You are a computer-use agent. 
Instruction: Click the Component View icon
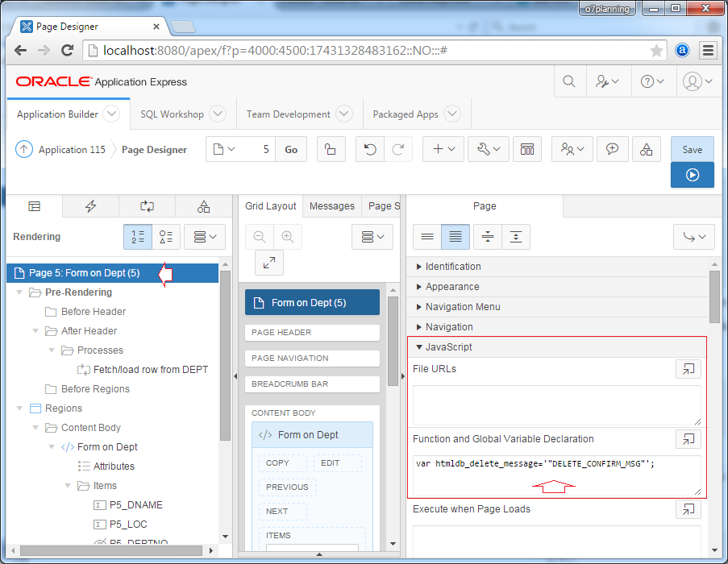(527, 149)
